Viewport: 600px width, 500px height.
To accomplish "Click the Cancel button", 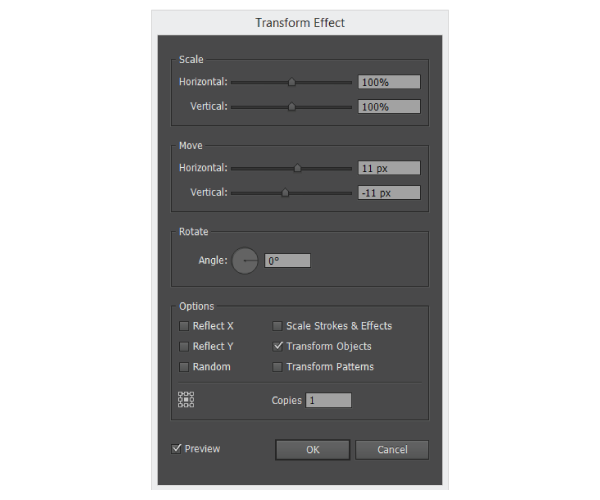I will [x=392, y=450].
